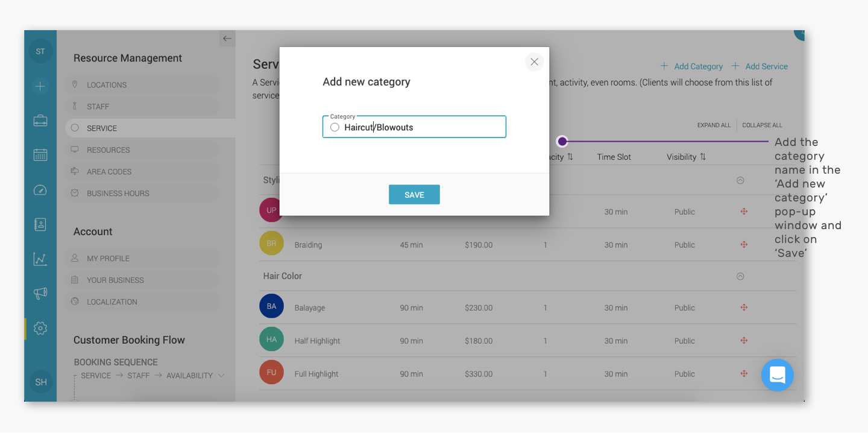Click the BR Braiding avatar

(x=271, y=244)
